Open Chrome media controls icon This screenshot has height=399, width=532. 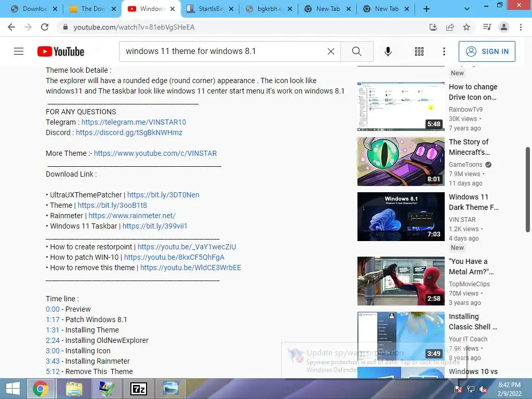coord(487,27)
